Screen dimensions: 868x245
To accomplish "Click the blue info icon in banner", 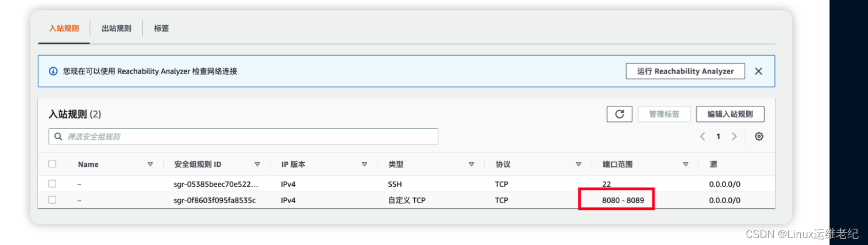I will point(53,71).
